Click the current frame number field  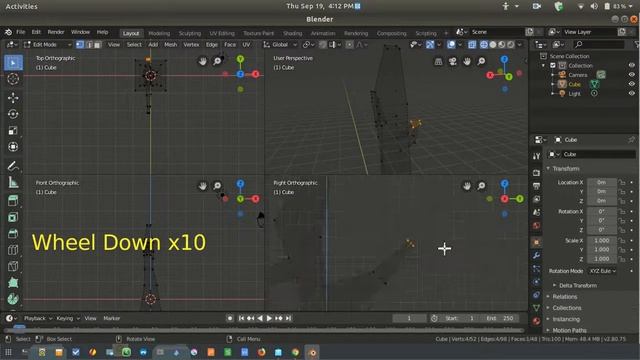click(409, 318)
